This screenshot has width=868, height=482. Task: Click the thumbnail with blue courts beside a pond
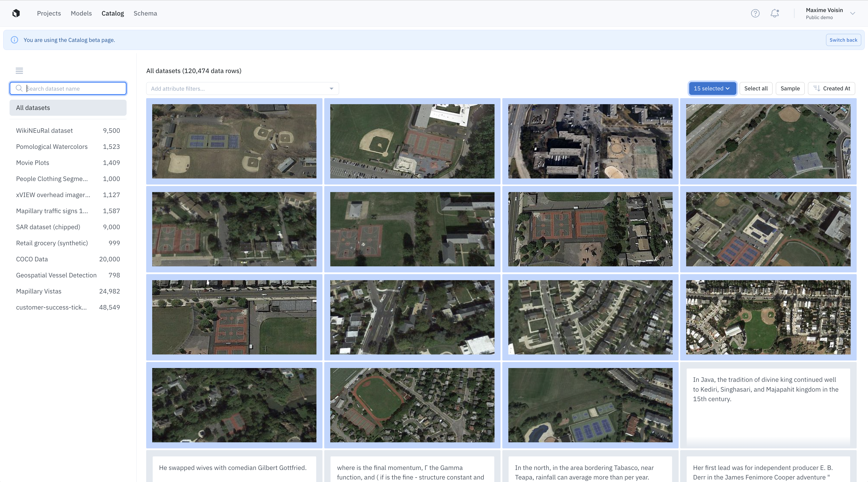pyautogui.click(x=590, y=405)
